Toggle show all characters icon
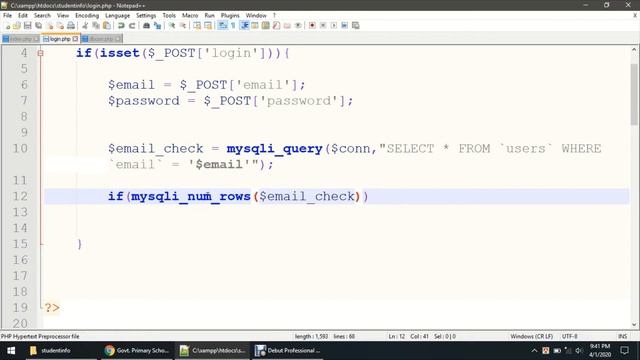 233,25
